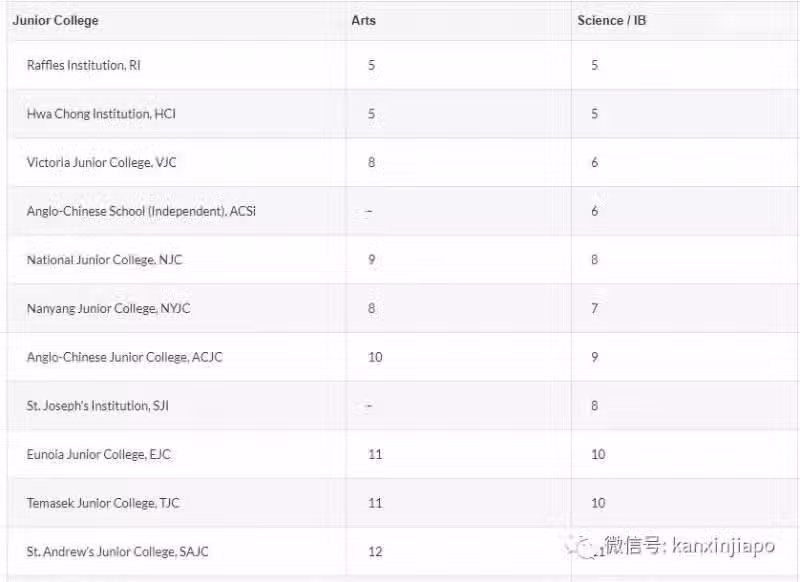This screenshot has width=800, height=582.
Task: Select National Junior College, NJC row name
Action: coord(105,260)
